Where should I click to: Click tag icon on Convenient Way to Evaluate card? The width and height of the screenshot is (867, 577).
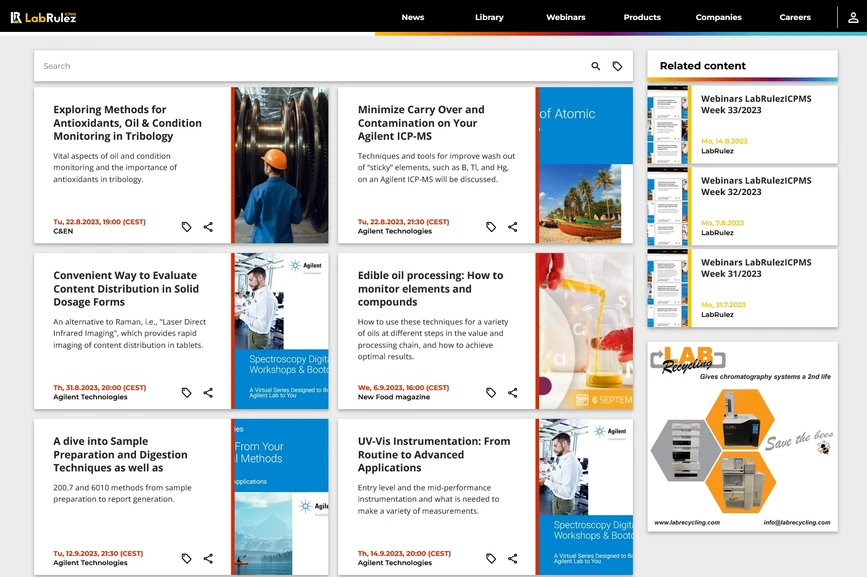pyautogui.click(x=186, y=392)
